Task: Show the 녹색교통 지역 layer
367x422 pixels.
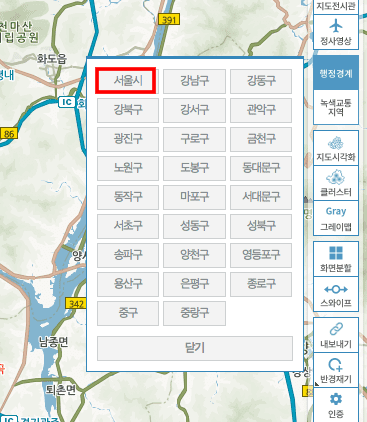Action: coord(336,107)
